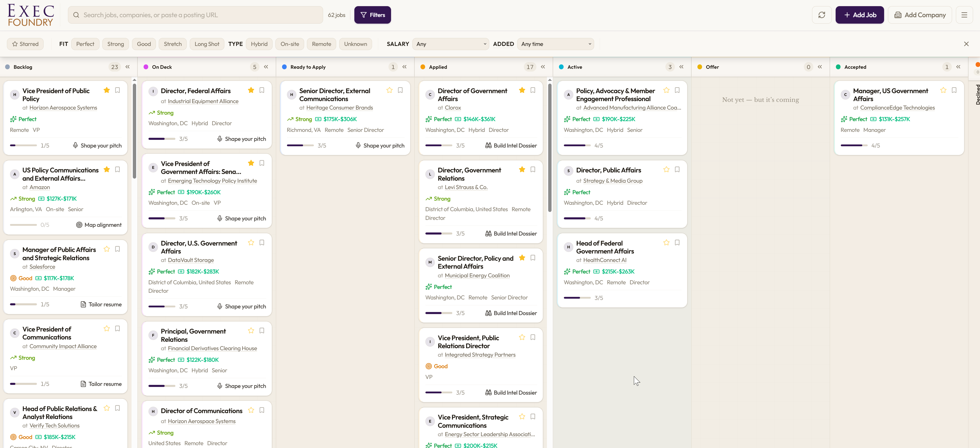Open the Salary dropdown
This screenshot has width=980, height=448.
(451, 44)
